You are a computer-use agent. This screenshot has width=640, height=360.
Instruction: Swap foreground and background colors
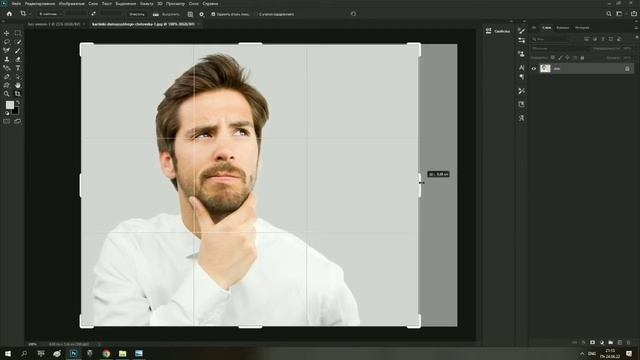click(18, 103)
